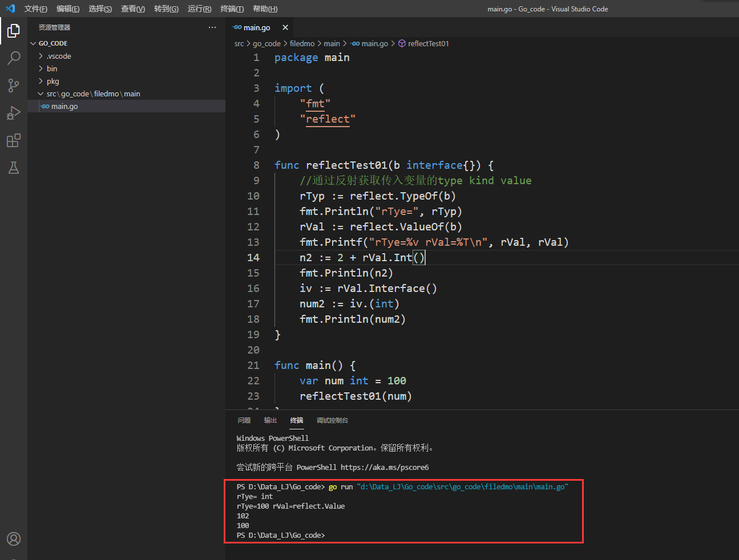The image size is (739, 560).
Task: Click the src breadcrumb segment
Action: [x=239, y=43]
